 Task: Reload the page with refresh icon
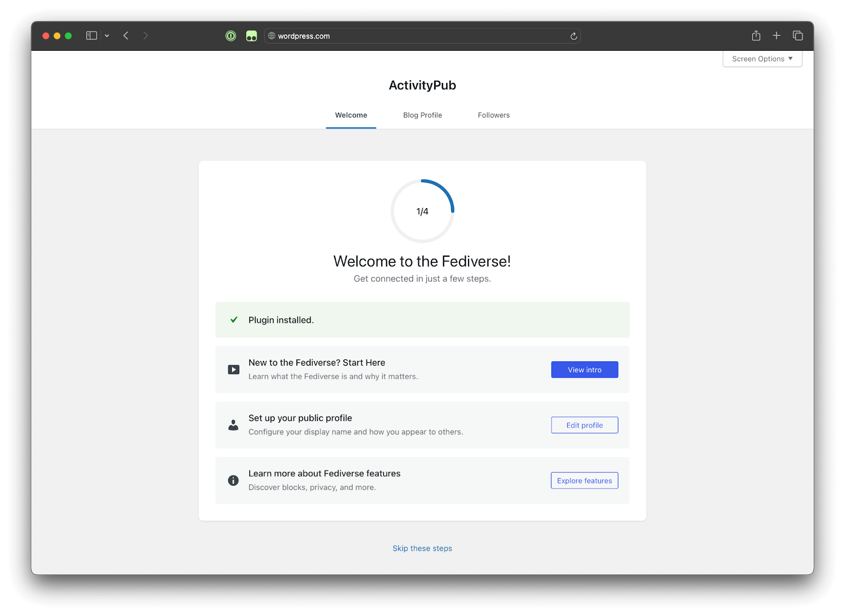[x=574, y=36]
